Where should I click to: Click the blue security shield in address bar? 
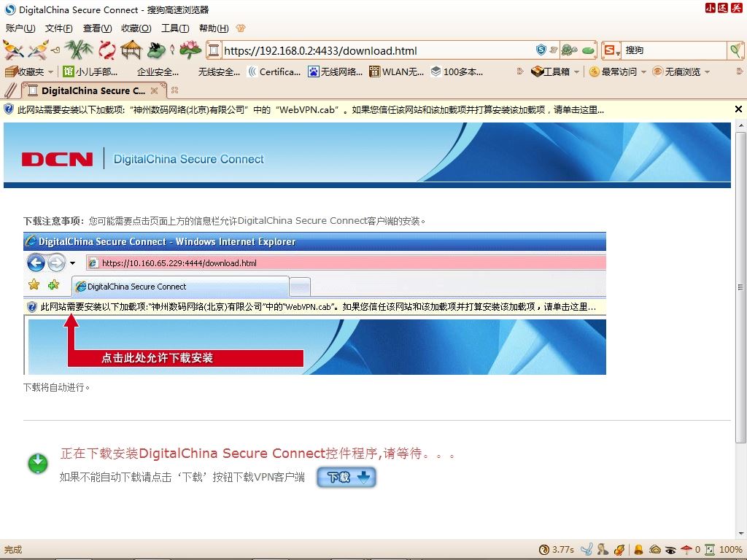(x=541, y=50)
